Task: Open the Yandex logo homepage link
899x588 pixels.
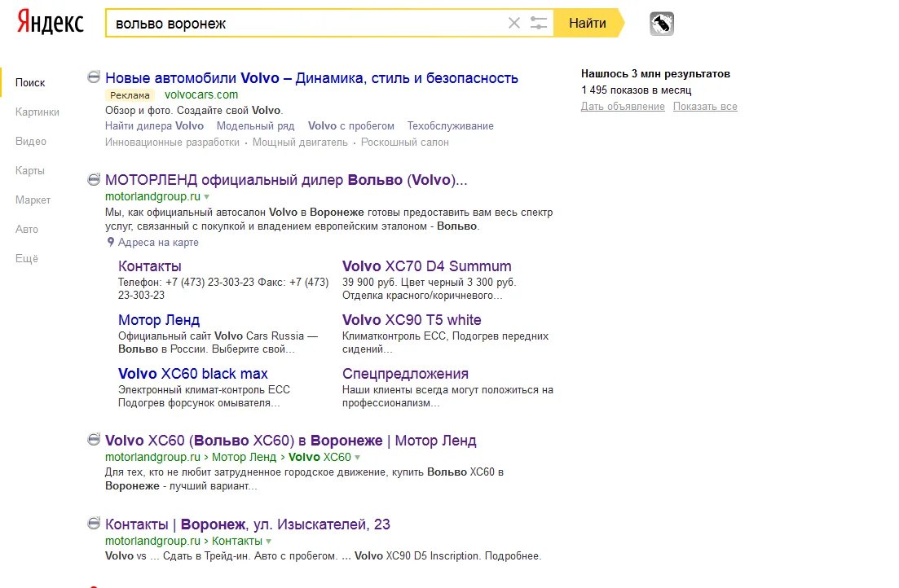Action: [x=51, y=22]
